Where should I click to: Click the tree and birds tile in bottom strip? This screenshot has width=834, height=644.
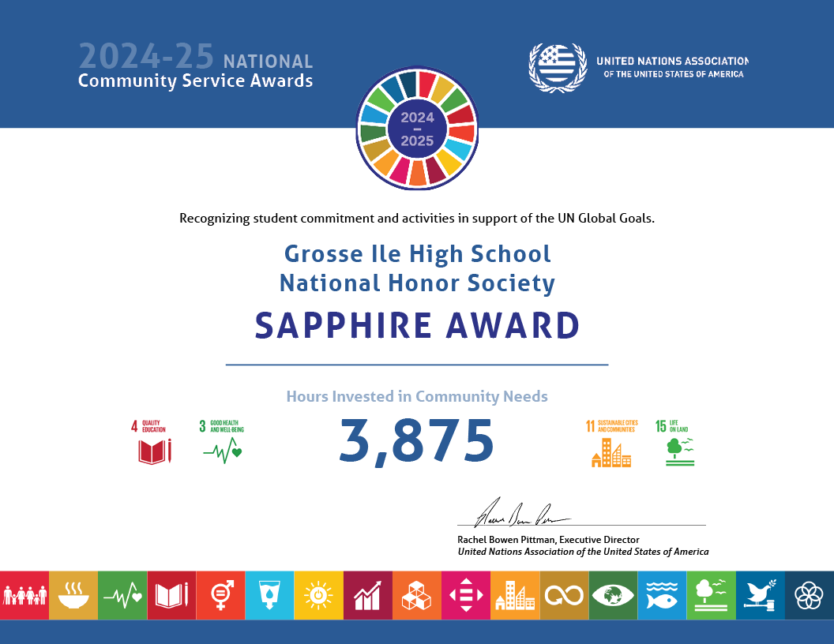pyautogui.click(x=711, y=595)
